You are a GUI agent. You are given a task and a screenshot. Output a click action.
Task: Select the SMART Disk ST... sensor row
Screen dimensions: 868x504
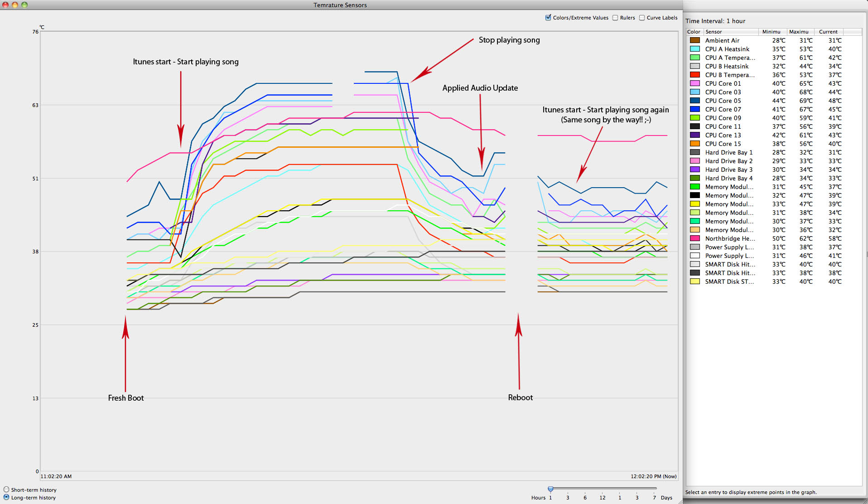point(774,281)
